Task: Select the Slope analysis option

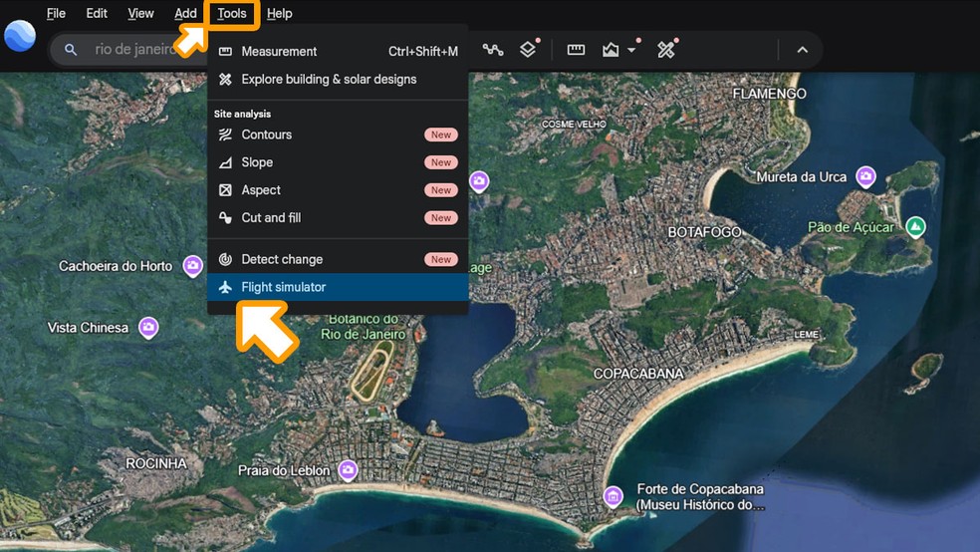Action: [x=339, y=162]
